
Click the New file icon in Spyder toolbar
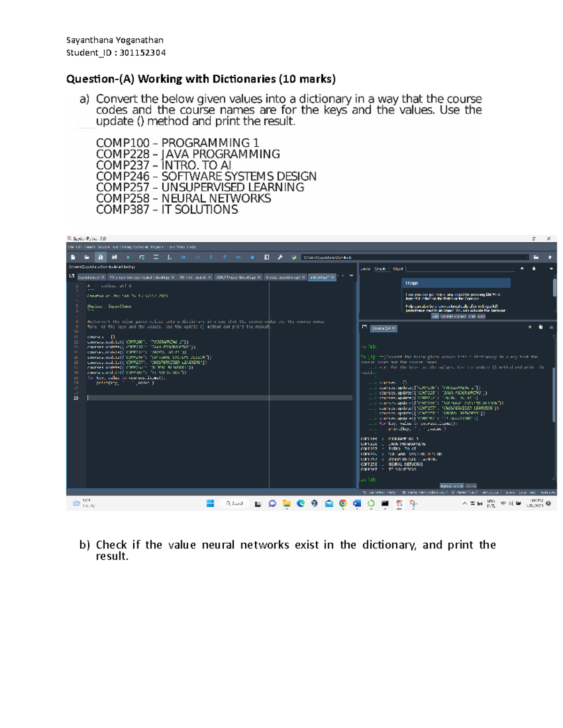(x=73, y=257)
